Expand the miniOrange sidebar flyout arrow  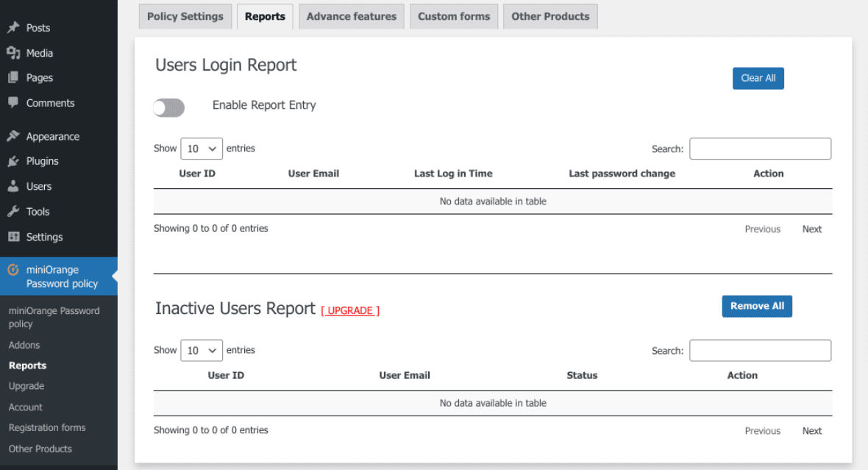[114, 276]
